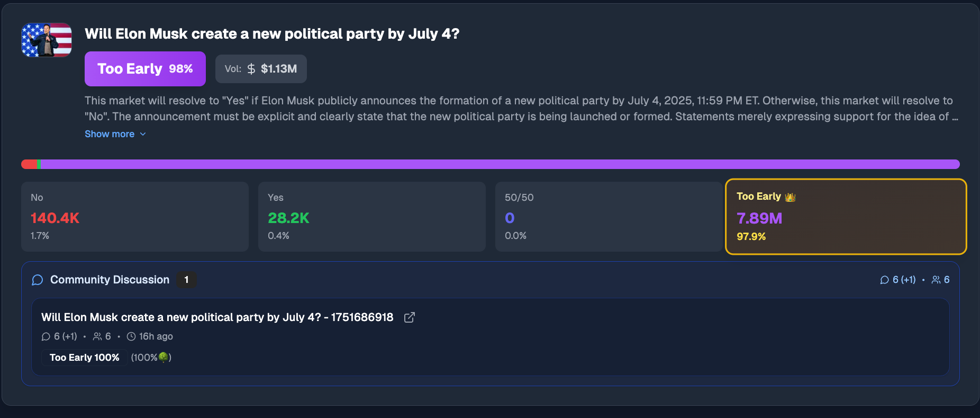Select the 50/50 outcome card
Viewport: 980px width, 418px height.
point(609,217)
